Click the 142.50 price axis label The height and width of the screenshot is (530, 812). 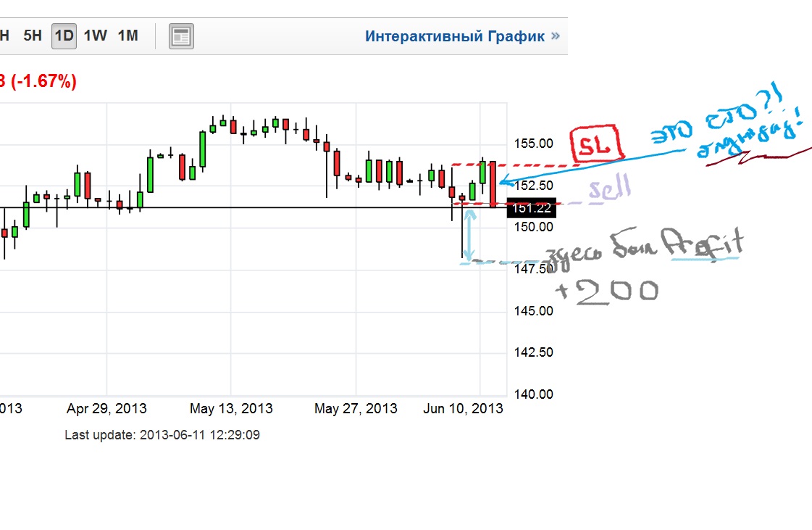pyautogui.click(x=533, y=352)
